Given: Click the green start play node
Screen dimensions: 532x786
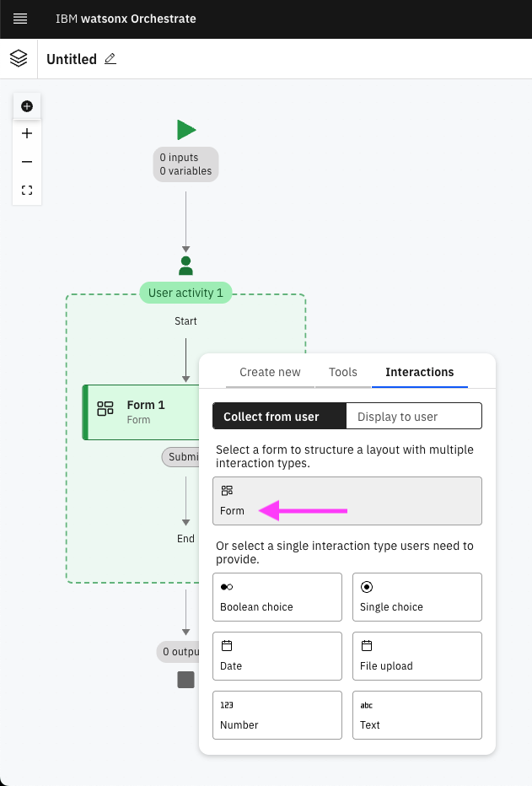Looking at the screenshot, I should [x=186, y=130].
